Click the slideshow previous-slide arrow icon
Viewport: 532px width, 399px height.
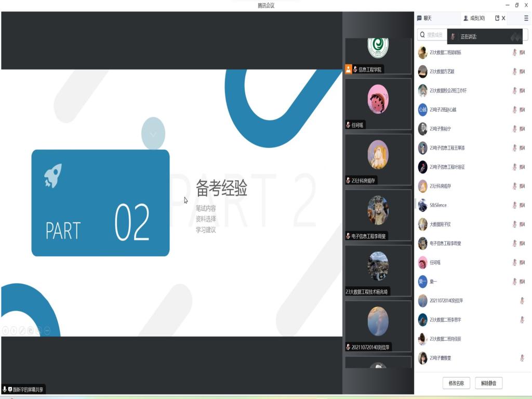(6, 330)
